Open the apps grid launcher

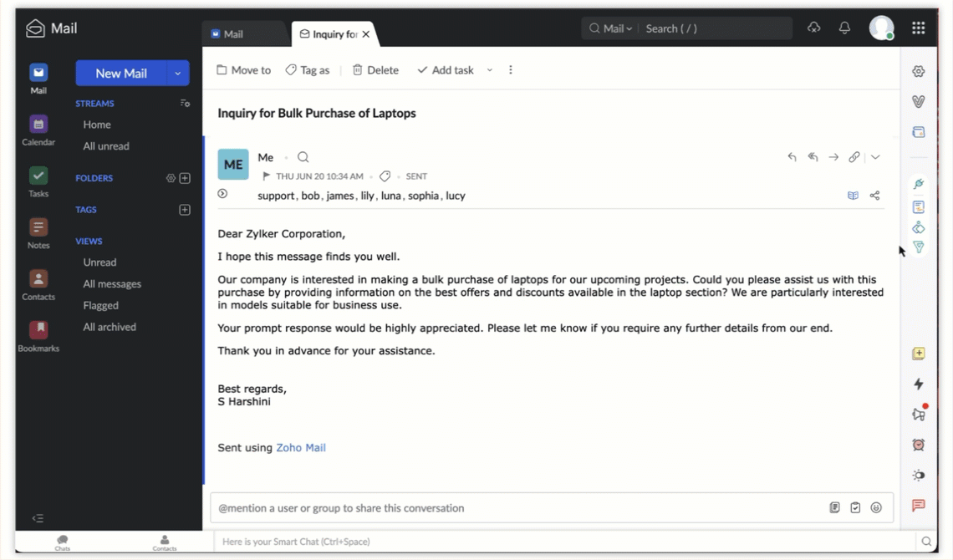919,28
